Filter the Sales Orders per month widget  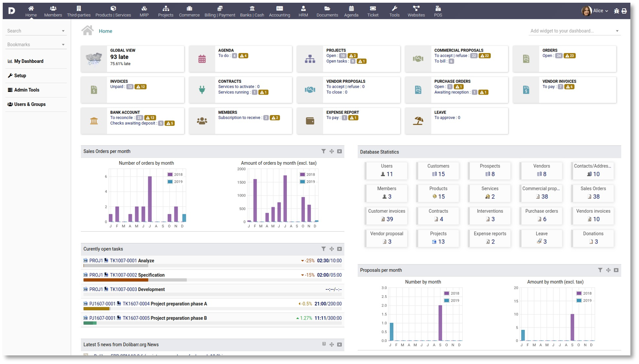point(324,151)
